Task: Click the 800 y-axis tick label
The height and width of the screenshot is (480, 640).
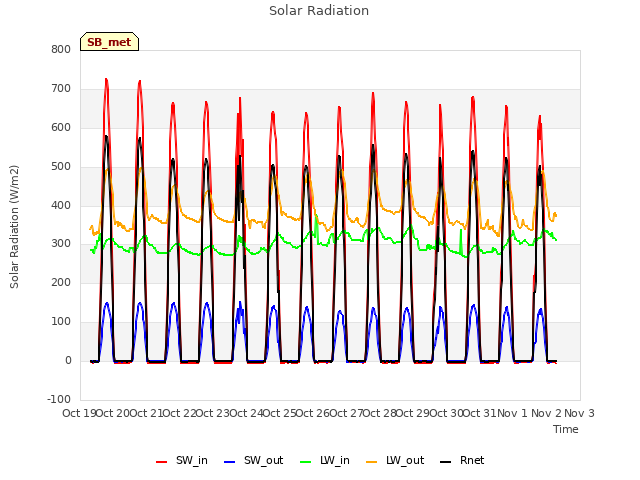Action: 61,49
